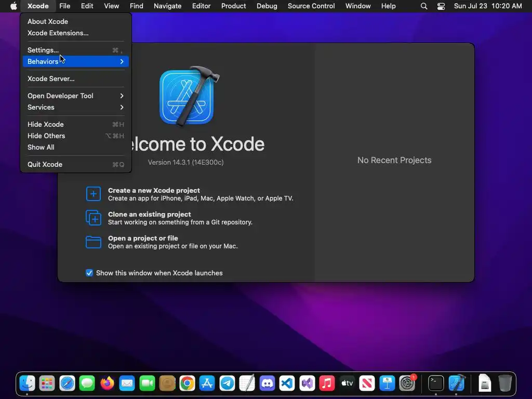
Task: Expand the Services submenu
Action: pos(76,107)
